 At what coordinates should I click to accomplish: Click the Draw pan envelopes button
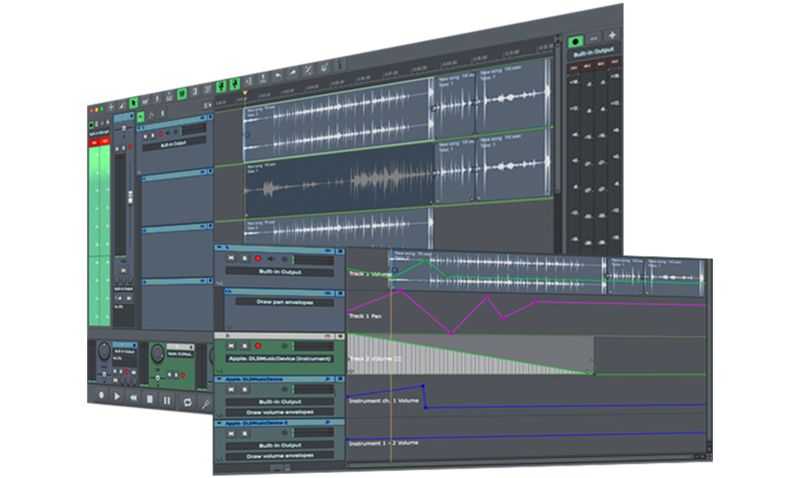tap(285, 302)
